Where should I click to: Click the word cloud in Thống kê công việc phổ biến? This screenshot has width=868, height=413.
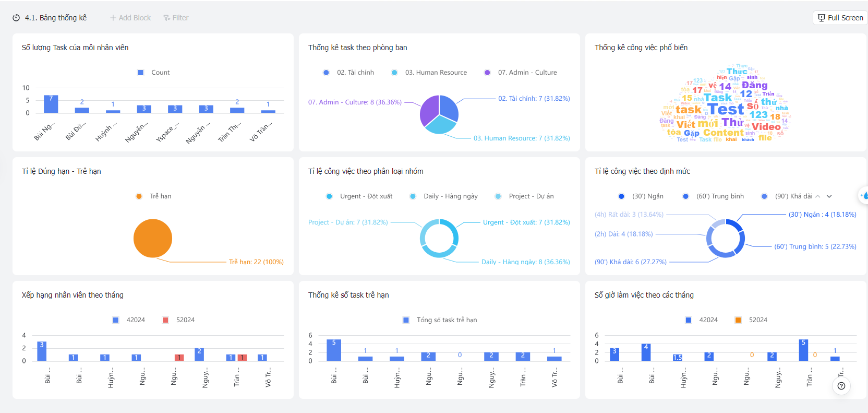click(725, 103)
